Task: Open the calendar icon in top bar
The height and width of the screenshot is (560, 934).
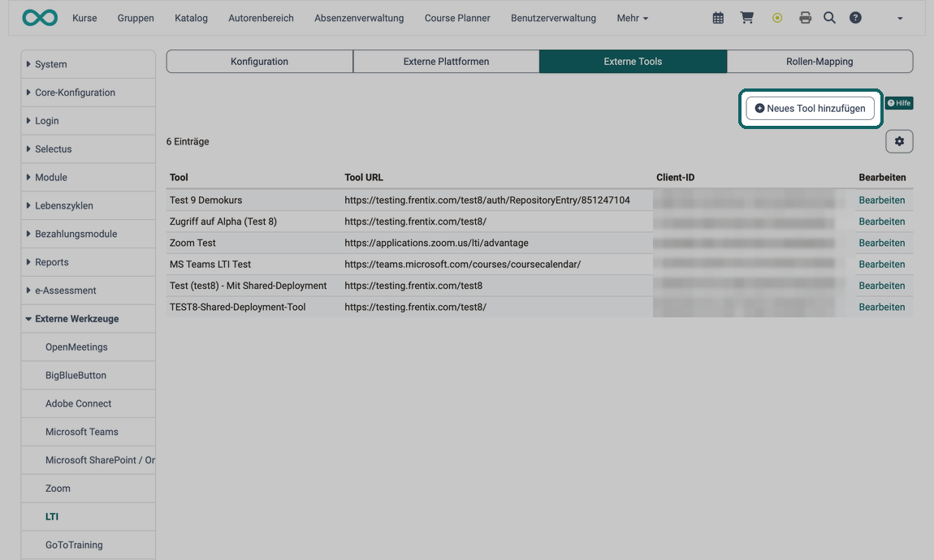Action: pos(719,18)
